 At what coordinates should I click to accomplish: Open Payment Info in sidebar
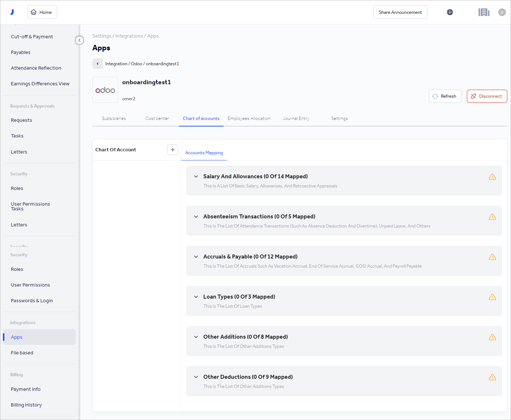coord(26,389)
